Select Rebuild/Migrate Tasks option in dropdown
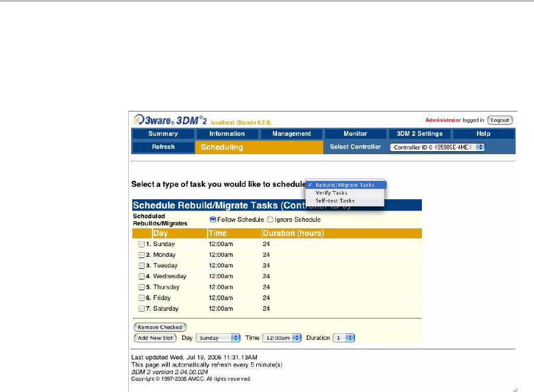The height and width of the screenshot is (392, 534). click(345, 185)
